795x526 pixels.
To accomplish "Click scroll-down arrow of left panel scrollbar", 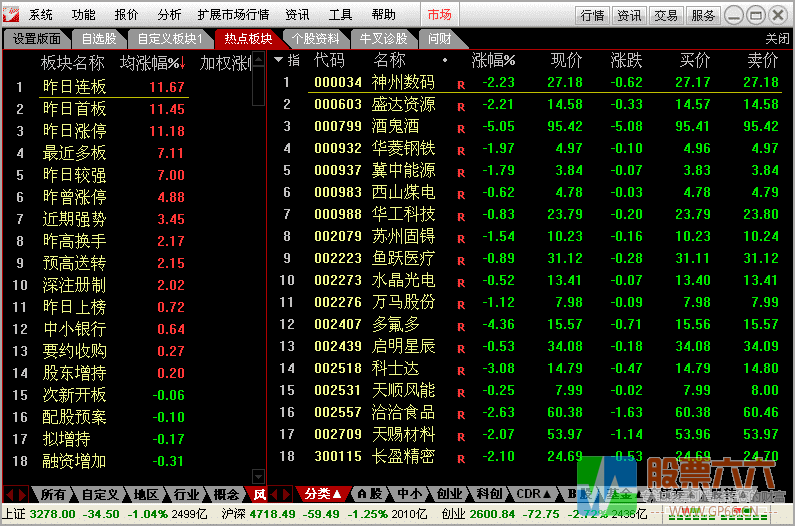I will click(x=259, y=476).
